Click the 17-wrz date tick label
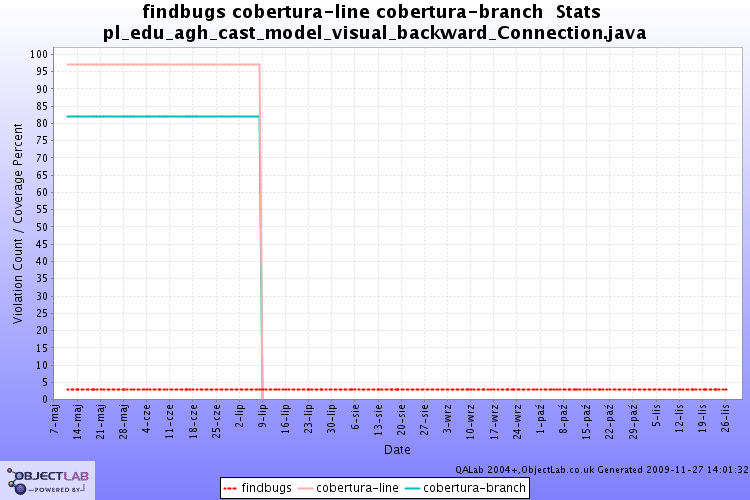750x500 pixels. click(x=494, y=422)
